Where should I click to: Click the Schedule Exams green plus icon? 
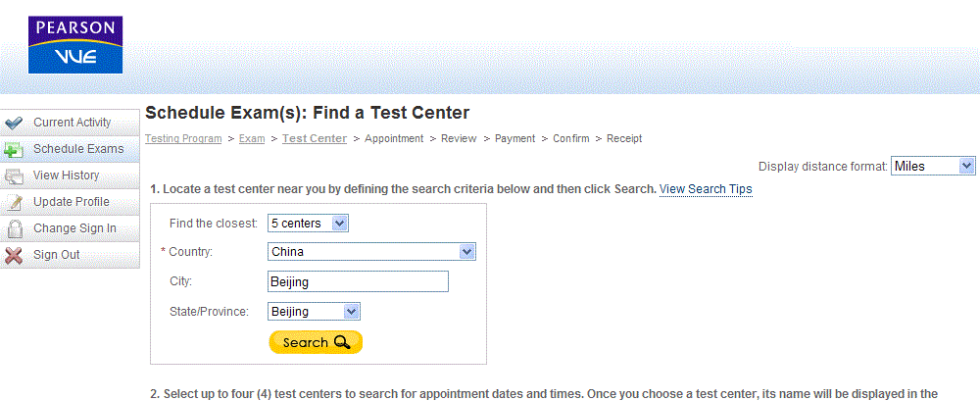13,149
